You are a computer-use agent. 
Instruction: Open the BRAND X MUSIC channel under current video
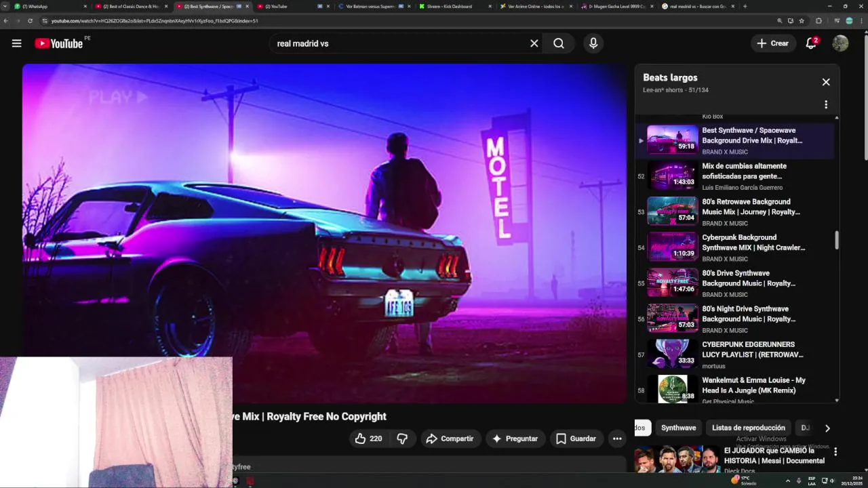pyautogui.click(x=725, y=152)
